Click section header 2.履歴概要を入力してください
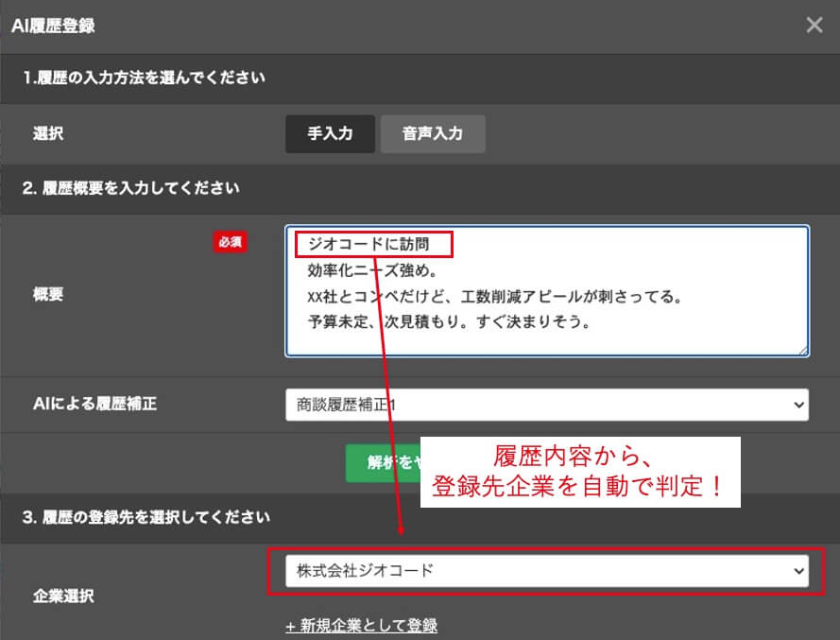Viewport: 840px width, 640px height. coord(131,188)
